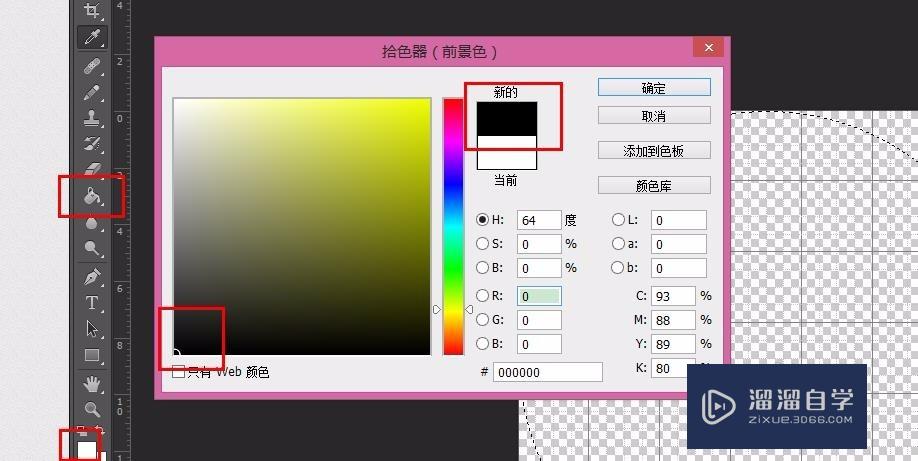Open the 颜色库 color libraries button

(654, 186)
